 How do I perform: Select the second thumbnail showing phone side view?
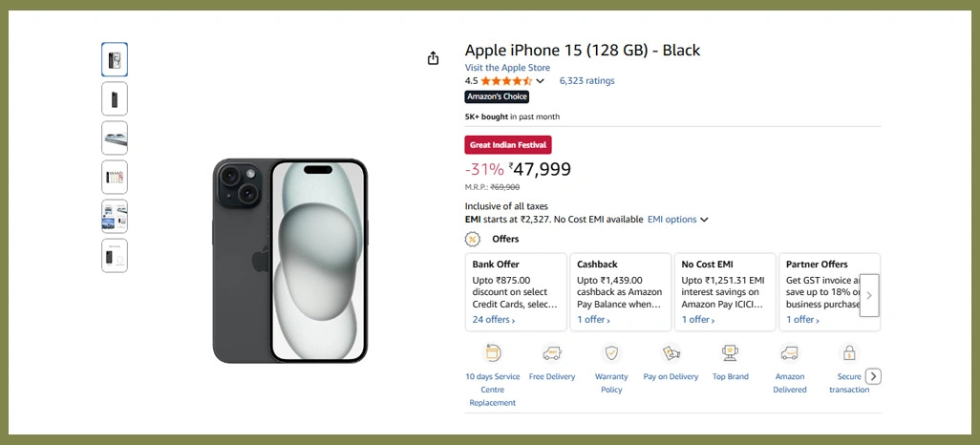(115, 98)
